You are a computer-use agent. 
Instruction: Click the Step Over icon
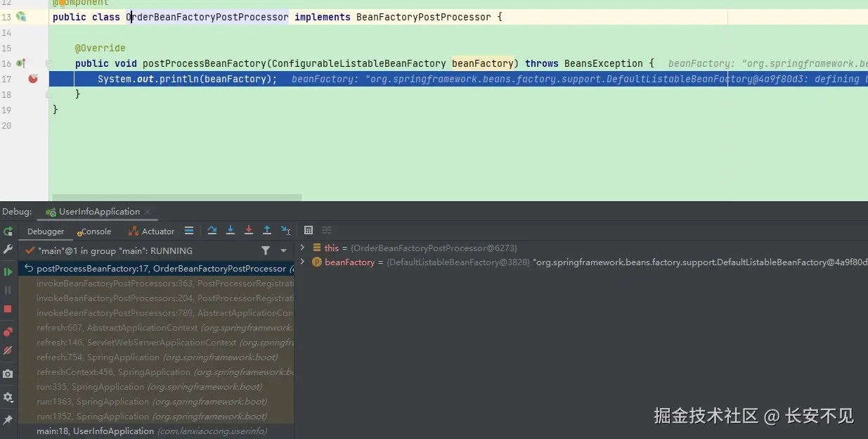[212, 231]
